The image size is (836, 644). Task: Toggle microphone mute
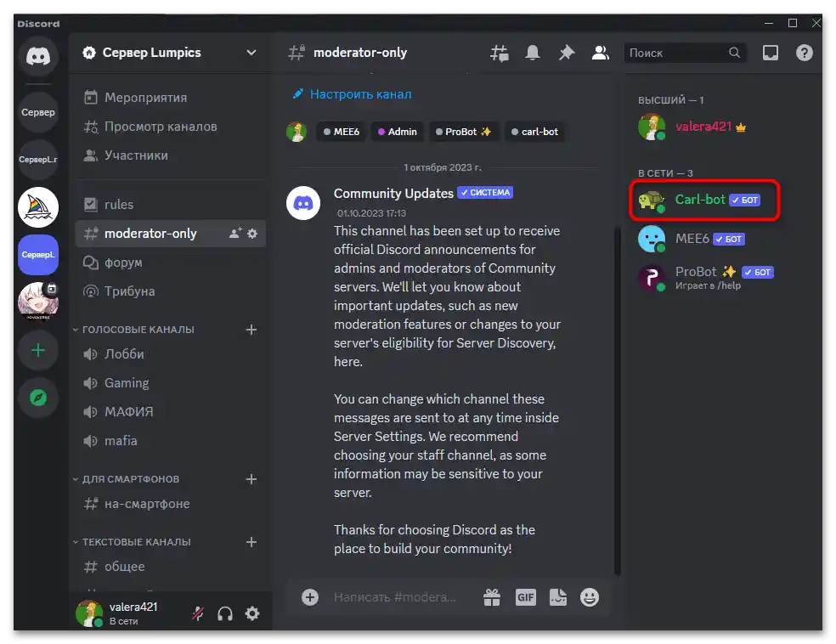(198, 613)
